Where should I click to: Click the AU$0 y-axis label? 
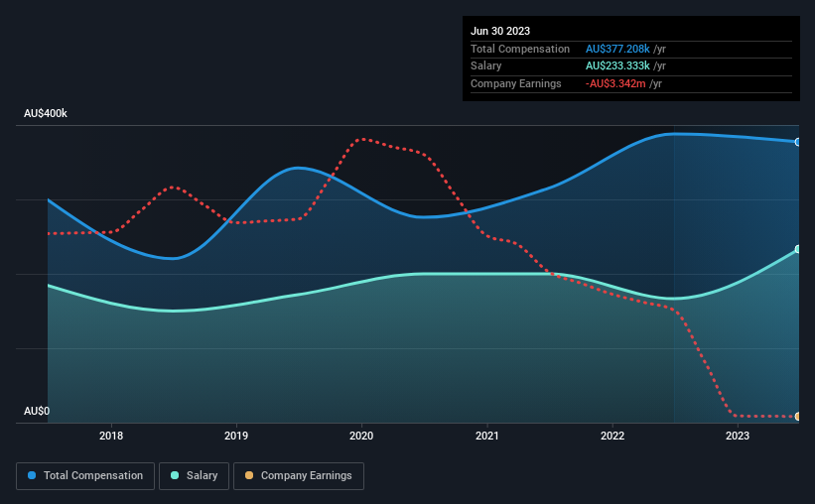tap(37, 411)
